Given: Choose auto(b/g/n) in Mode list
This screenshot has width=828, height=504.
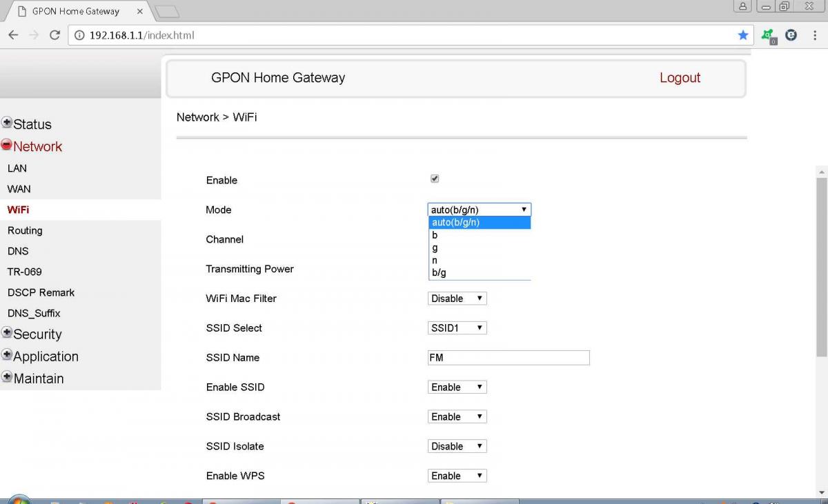Looking at the screenshot, I should click(480, 222).
